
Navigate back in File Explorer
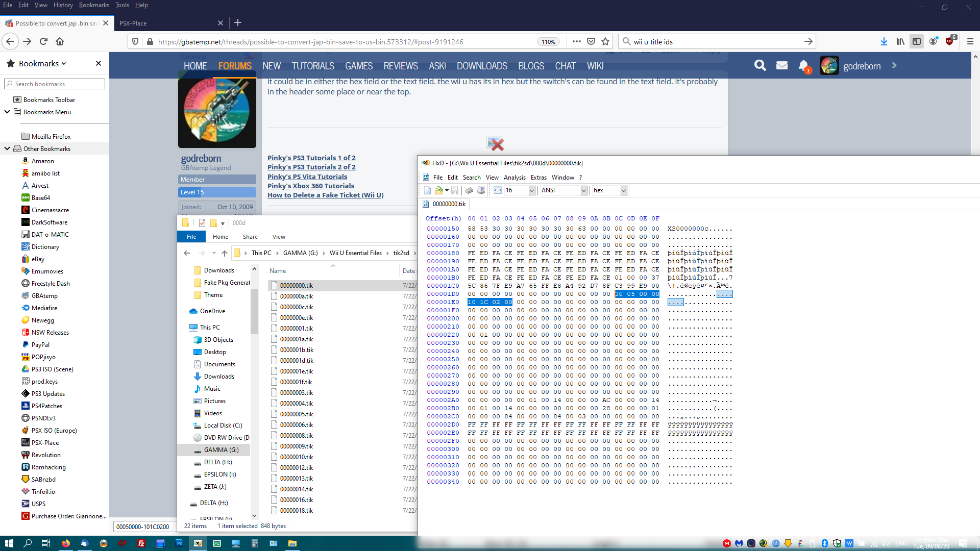tap(187, 253)
